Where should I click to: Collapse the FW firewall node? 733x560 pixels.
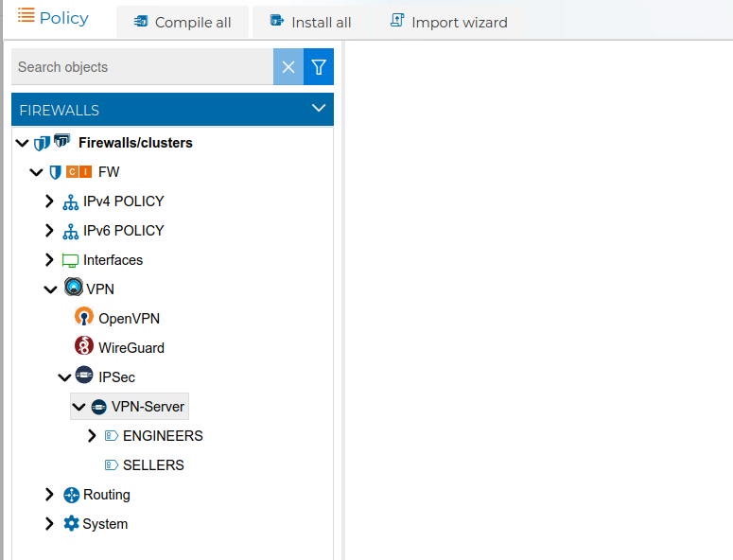36,172
